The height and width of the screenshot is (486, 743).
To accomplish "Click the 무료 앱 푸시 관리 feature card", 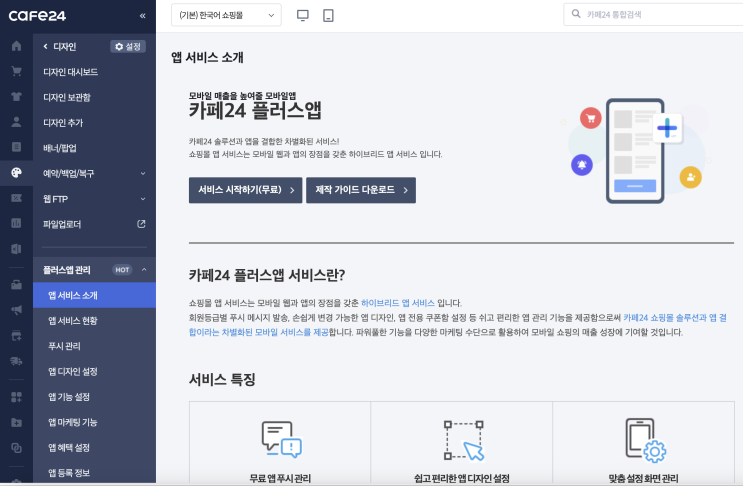I will [x=280, y=442].
